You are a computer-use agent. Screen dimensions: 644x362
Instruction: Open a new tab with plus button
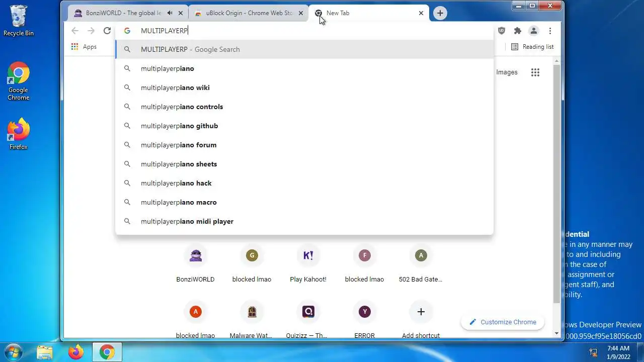440,13
